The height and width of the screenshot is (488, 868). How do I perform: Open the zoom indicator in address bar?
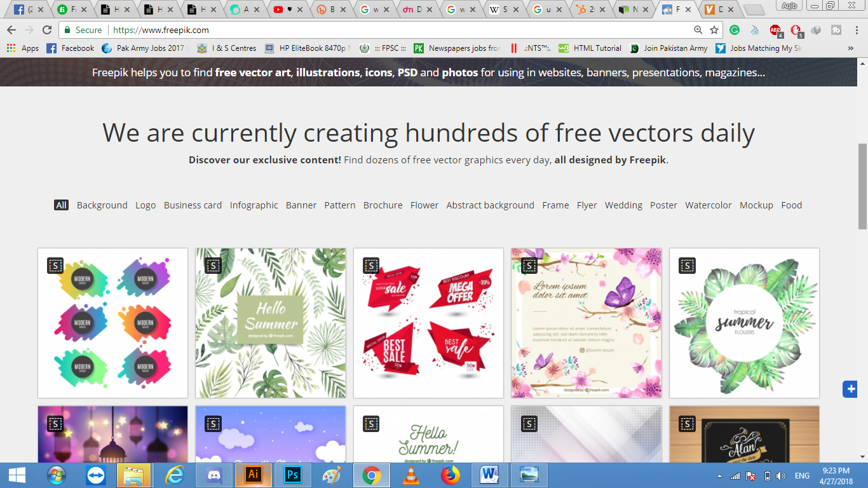tap(698, 30)
